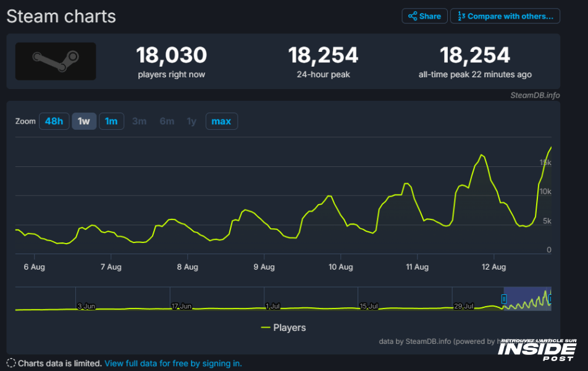Click the share icon in Share button
The height and width of the screenshot is (371, 588).
413,16
